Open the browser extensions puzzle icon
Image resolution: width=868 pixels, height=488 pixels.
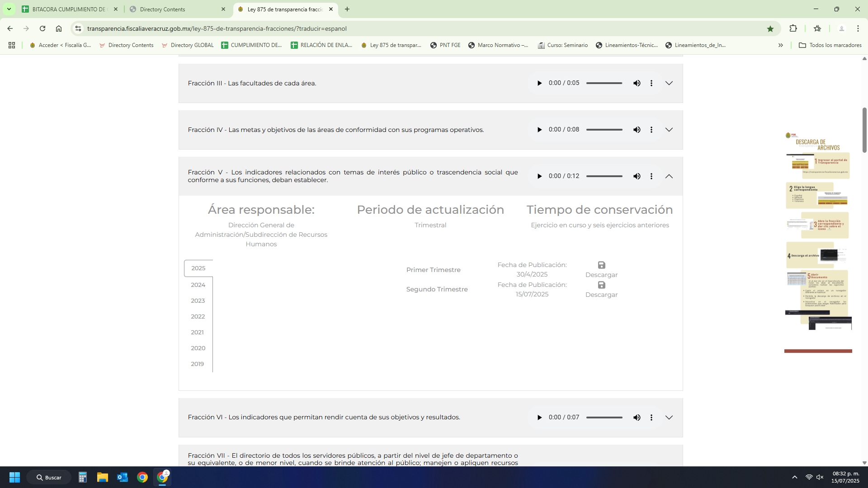793,28
